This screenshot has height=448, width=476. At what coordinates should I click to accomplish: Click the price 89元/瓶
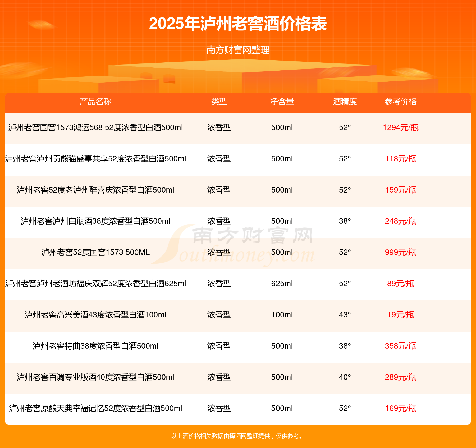(x=401, y=284)
